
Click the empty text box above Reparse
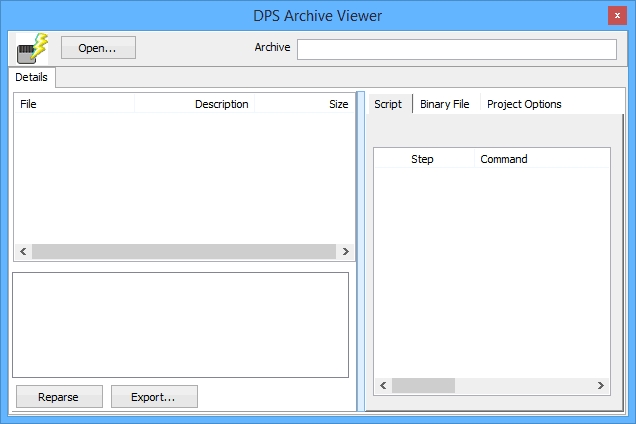coord(180,325)
